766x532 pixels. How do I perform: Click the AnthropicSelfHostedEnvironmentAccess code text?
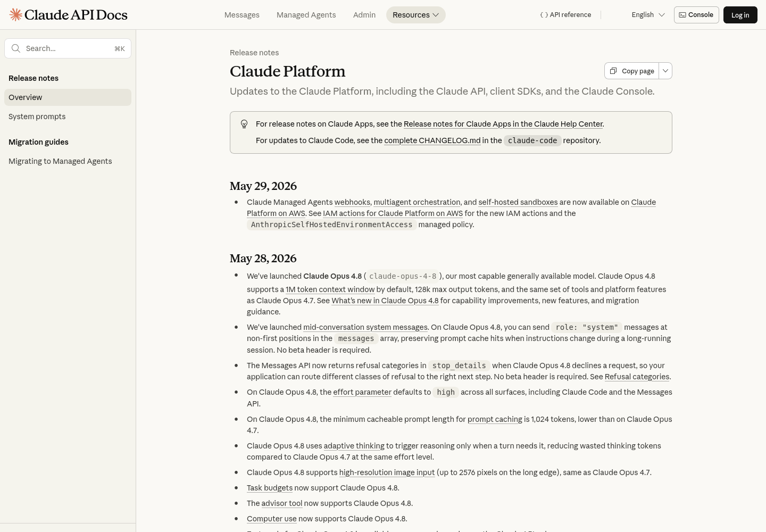tap(331, 225)
